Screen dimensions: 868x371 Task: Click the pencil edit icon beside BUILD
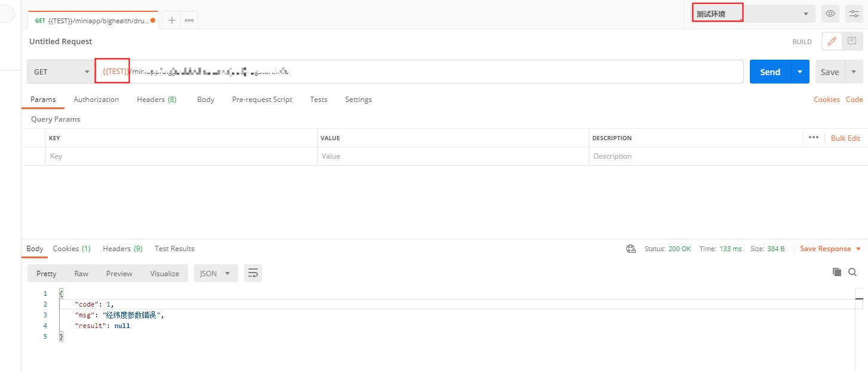pos(832,41)
